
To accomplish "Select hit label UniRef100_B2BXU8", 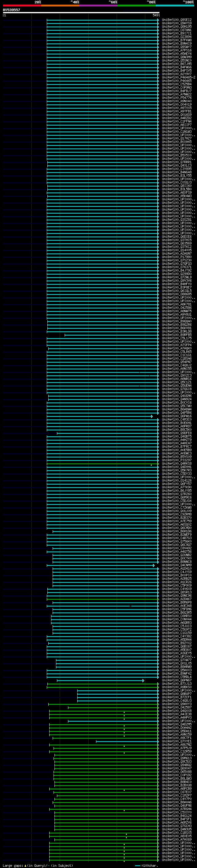I will click(x=177, y=785).
